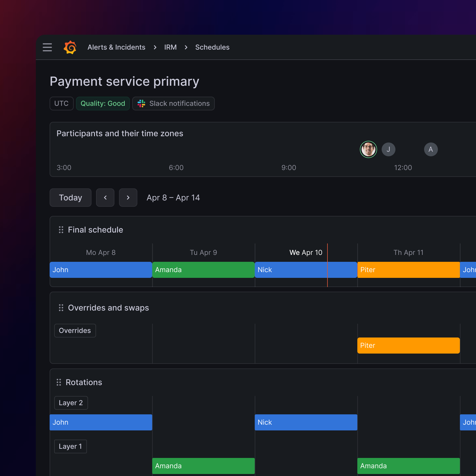Viewport: 476px width, 476px height.
Task: Go to previous week
Action: click(105, 198)
